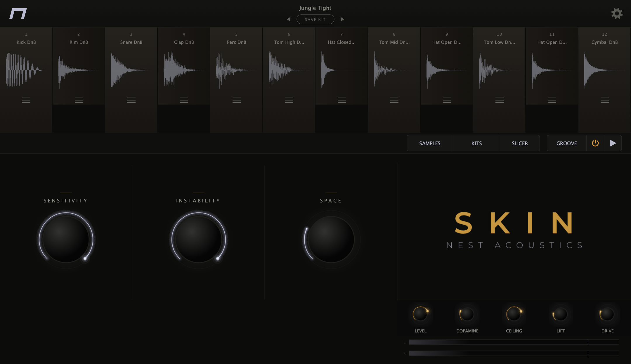Click the Space knob
This screenshot has height=364, width=631.
click(x=331, y=239)
